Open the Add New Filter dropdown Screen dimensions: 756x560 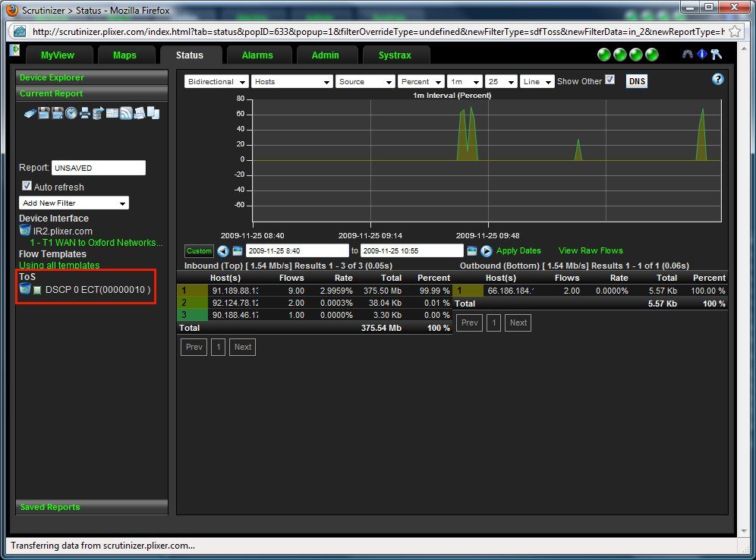pos(74,203)
